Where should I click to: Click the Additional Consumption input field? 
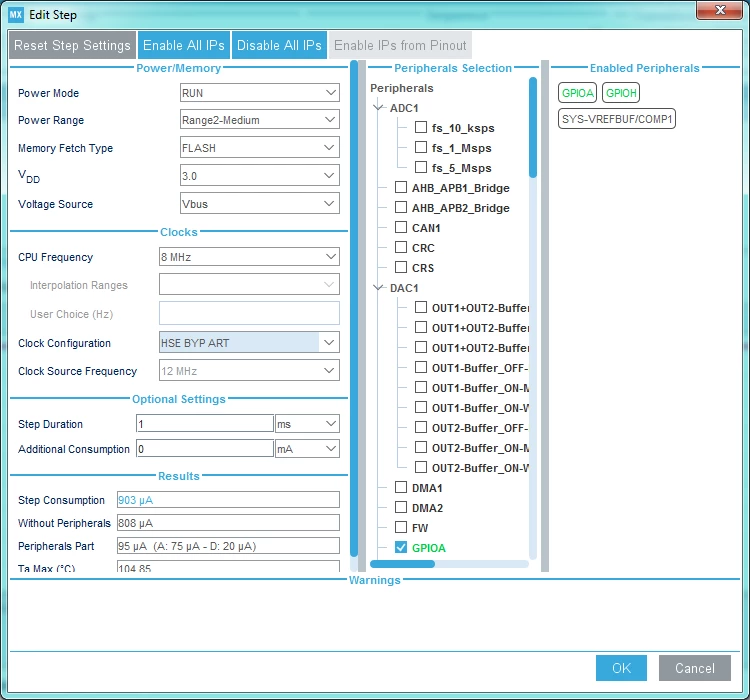click(x=205, y=449)
